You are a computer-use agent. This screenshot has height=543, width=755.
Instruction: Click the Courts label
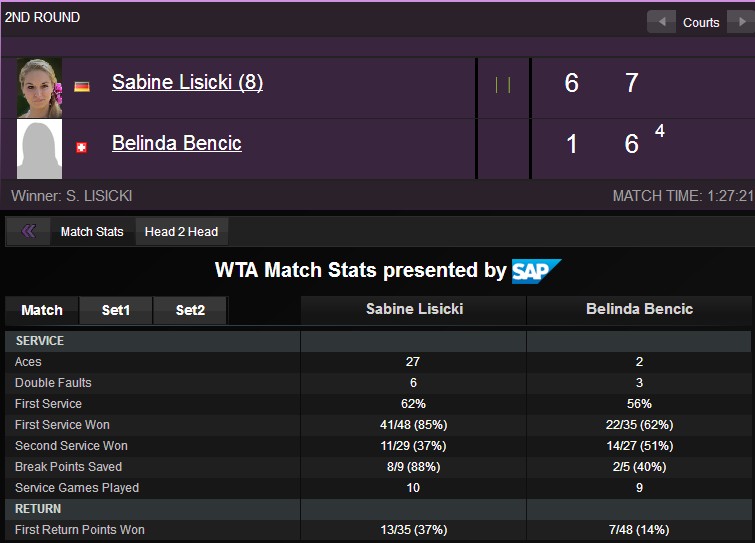tap(701, 23)
